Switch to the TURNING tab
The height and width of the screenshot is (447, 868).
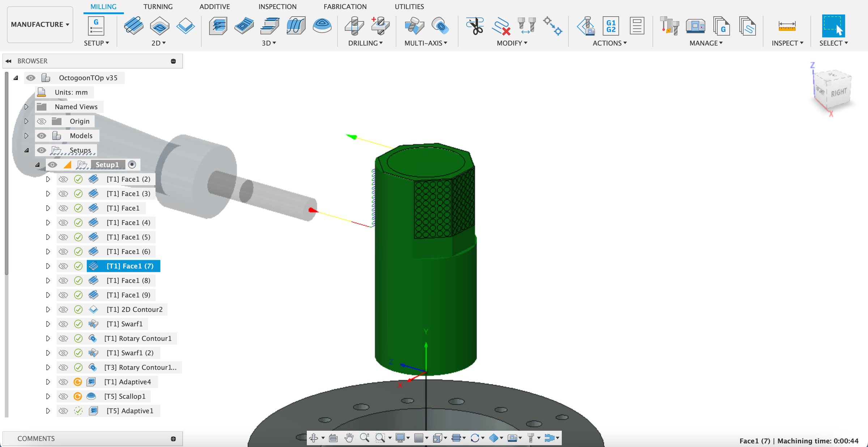tap(158, 7)
